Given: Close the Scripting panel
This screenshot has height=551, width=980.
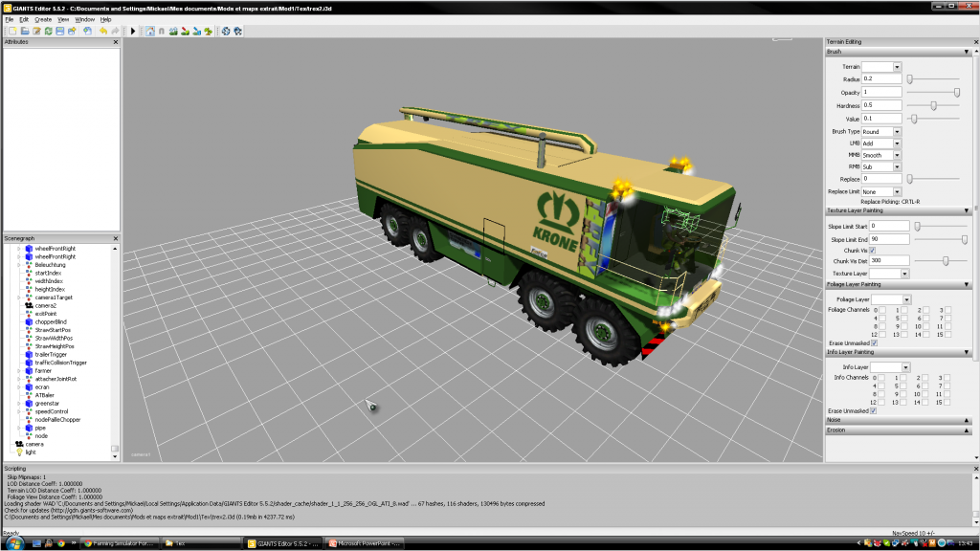Looking at the screenshot, I should pyautogui.click(x=976, y=468).
